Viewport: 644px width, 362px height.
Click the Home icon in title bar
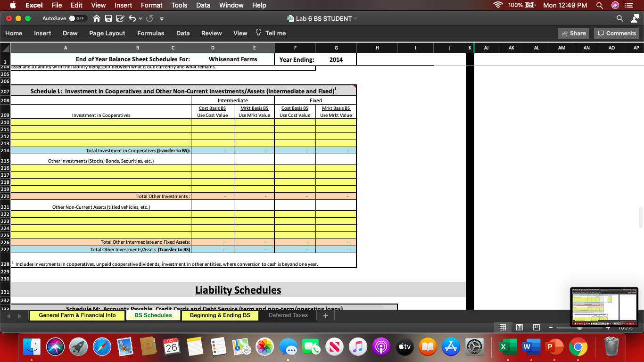point(97,18)
